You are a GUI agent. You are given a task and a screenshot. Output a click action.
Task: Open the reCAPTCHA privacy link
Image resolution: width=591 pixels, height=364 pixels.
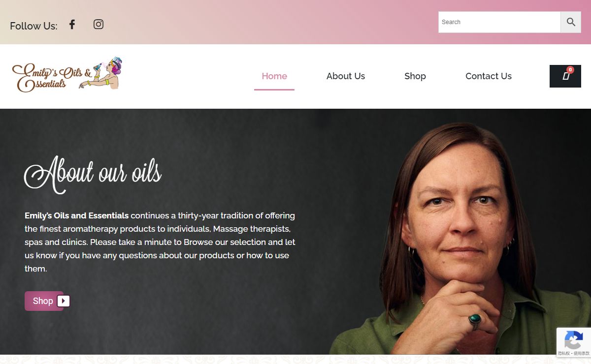pos(564,354)
